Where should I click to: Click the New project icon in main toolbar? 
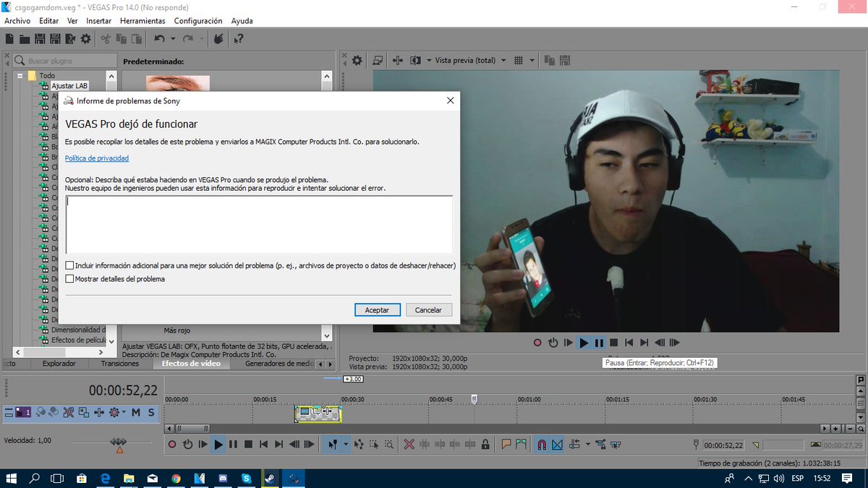point(10,38)
